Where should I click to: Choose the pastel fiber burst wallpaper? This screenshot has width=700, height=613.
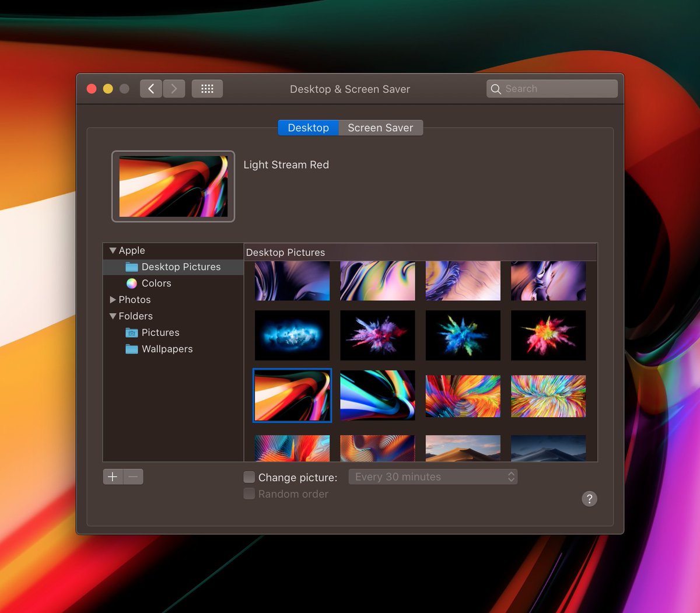point(548,396)
